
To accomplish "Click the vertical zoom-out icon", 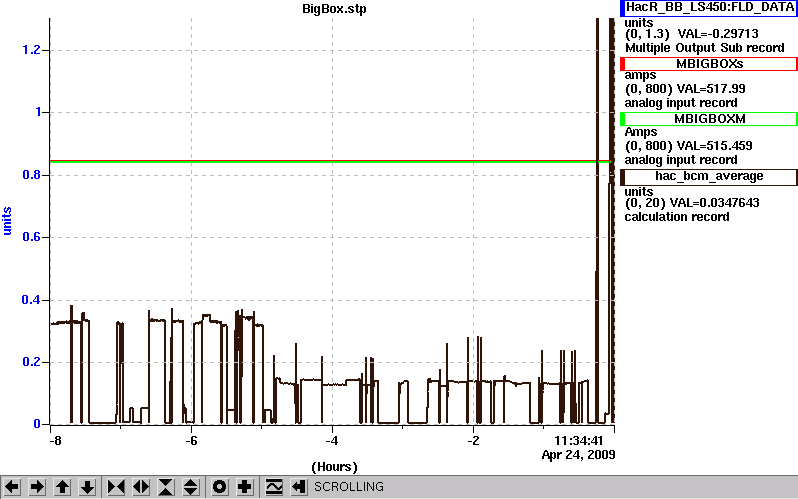I will tap(191, 487).
